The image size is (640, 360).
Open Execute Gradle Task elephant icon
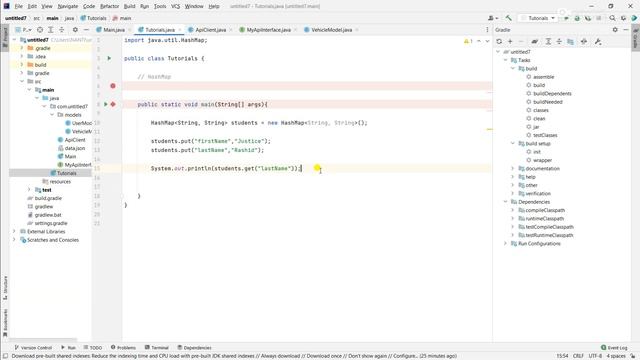coord(534,41)
